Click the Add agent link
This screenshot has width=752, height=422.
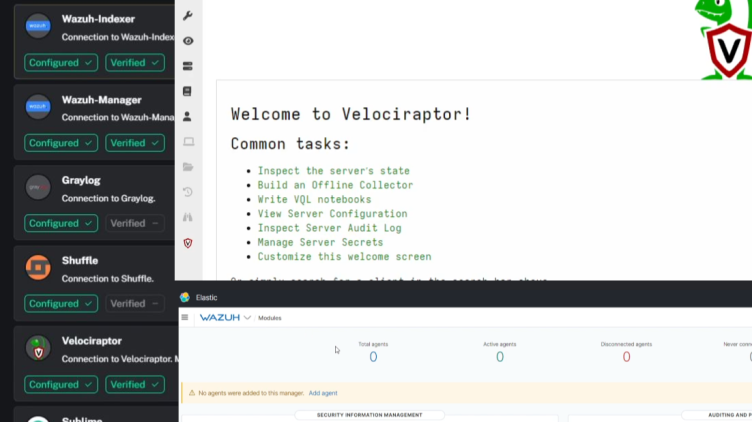coord(323,393)
